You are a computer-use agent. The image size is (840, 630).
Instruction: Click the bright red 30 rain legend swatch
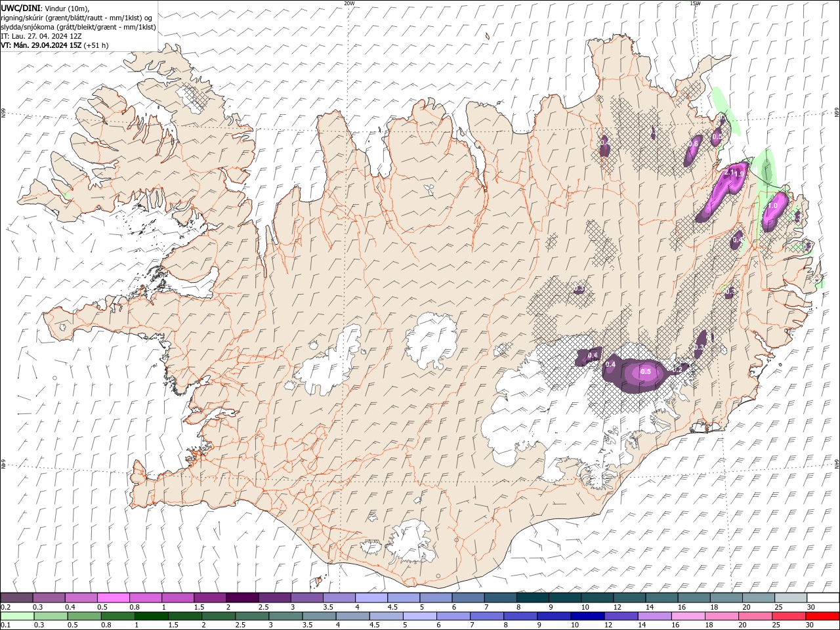[823, 616]
